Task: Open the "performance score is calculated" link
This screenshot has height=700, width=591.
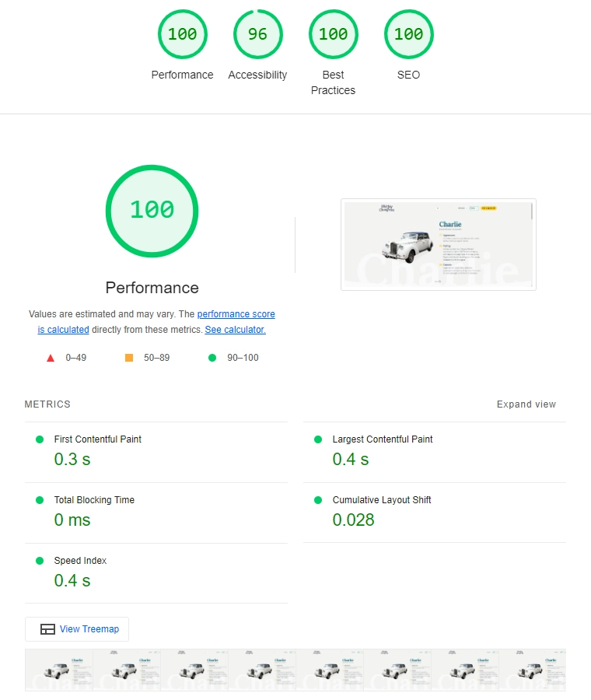Action: click(x=236, y=314)
